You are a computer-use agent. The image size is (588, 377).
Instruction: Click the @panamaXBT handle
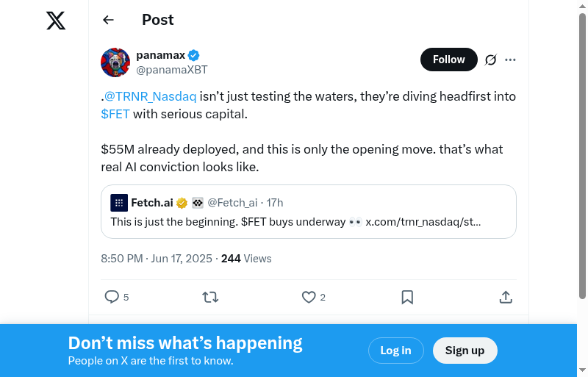click(x=172, y=70)
